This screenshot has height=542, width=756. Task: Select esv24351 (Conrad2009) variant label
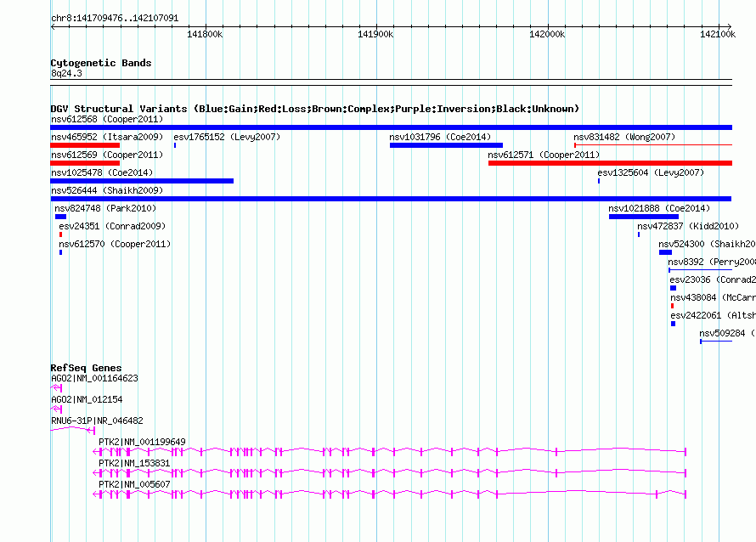pos(112,226)
